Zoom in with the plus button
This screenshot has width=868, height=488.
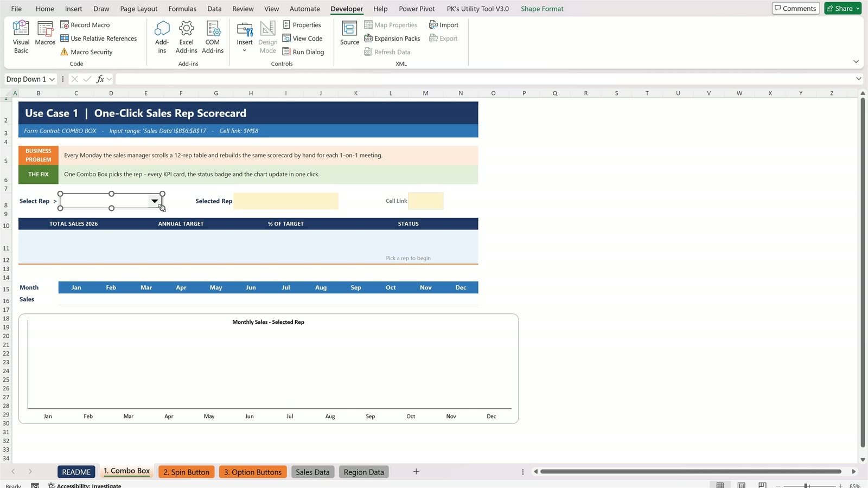pos(840,486)
